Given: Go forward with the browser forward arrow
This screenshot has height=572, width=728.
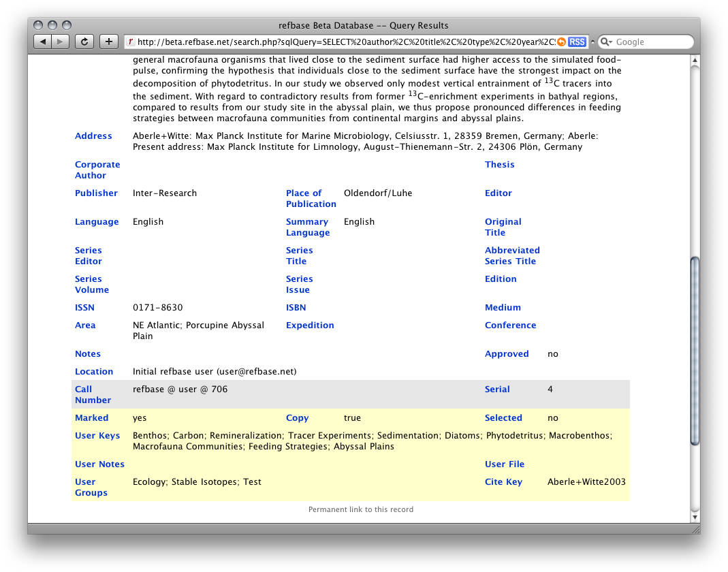Looking at the screenshot, I should point(61,42).
